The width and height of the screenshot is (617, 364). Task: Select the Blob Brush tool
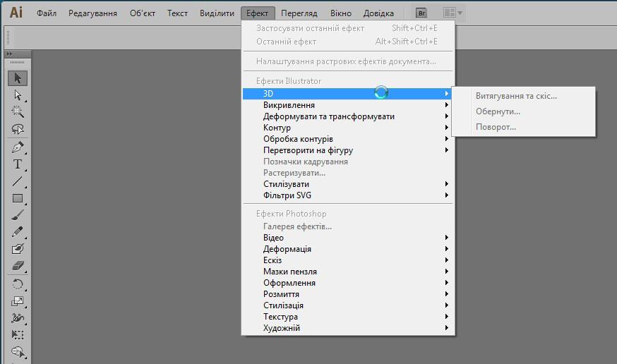click(18, 249)
